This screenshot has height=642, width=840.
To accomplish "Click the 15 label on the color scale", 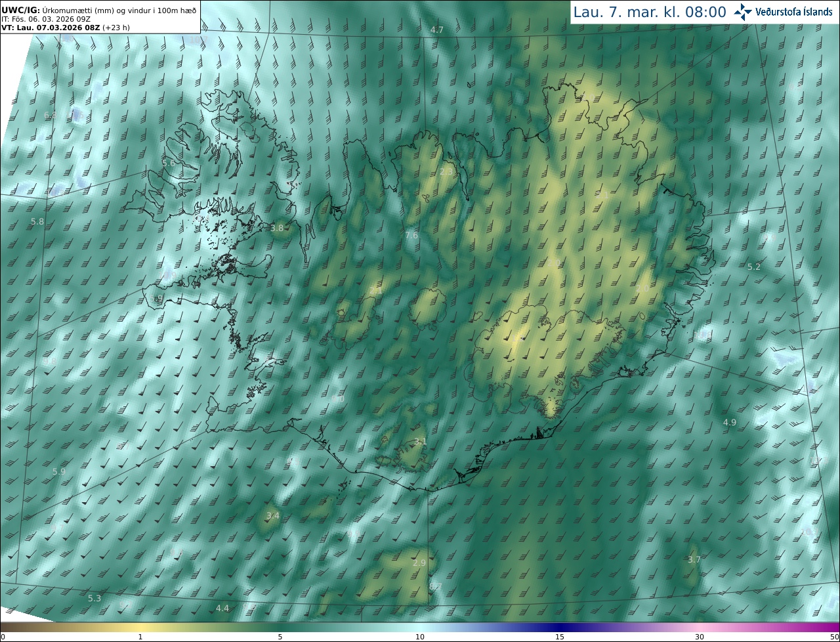I will point(560,637).
